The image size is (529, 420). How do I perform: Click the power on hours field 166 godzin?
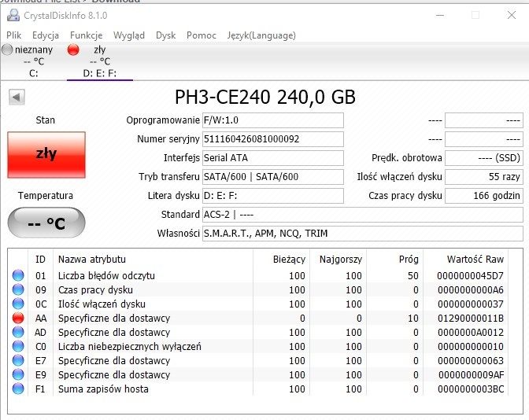click(x=484, y=196)
